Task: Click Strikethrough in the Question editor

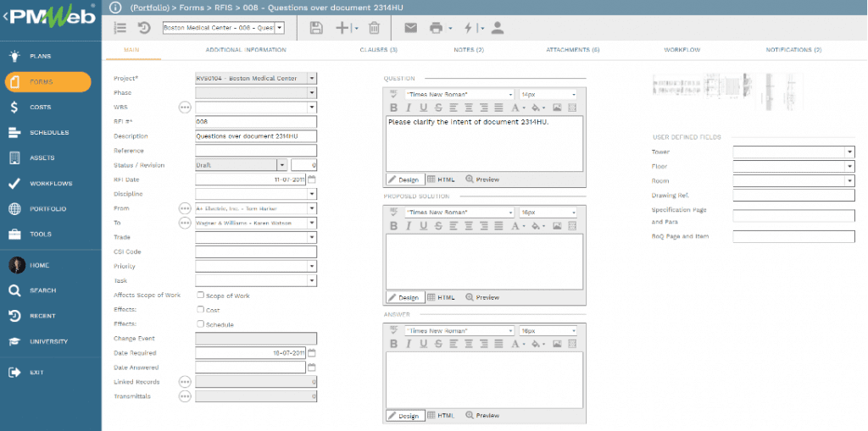Action: point(438,108)
